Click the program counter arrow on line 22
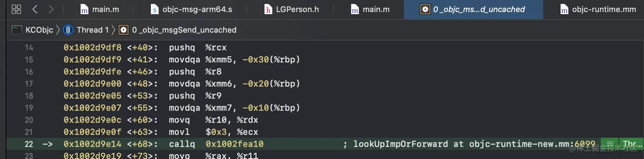 pyautogui.click(x=47, y=144)
